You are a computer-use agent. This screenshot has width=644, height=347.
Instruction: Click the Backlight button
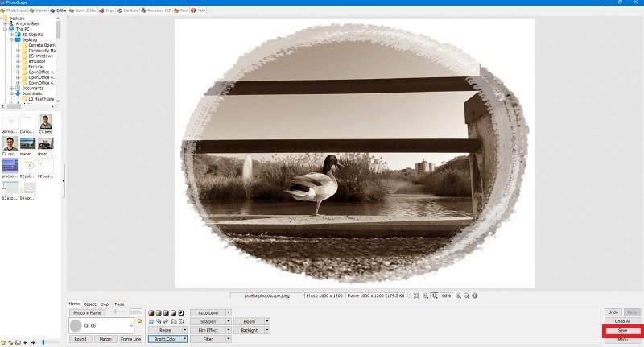(x=250, y=330)
